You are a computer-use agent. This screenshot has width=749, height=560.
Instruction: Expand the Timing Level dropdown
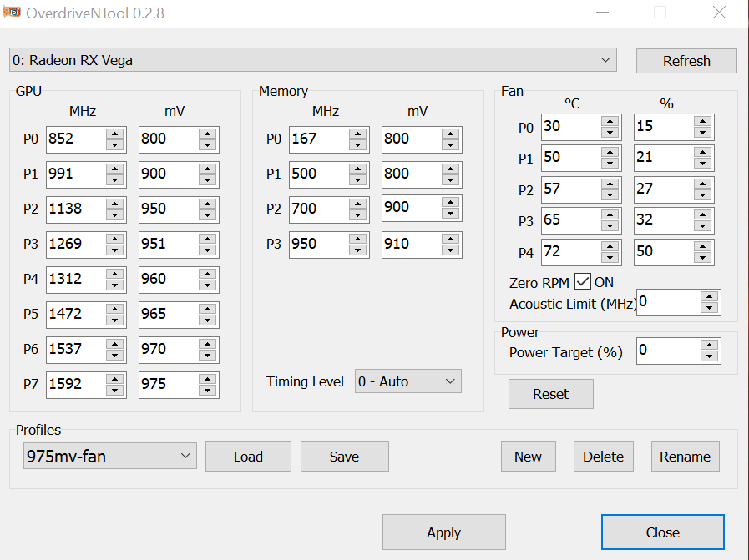click(x=408, y=381)
